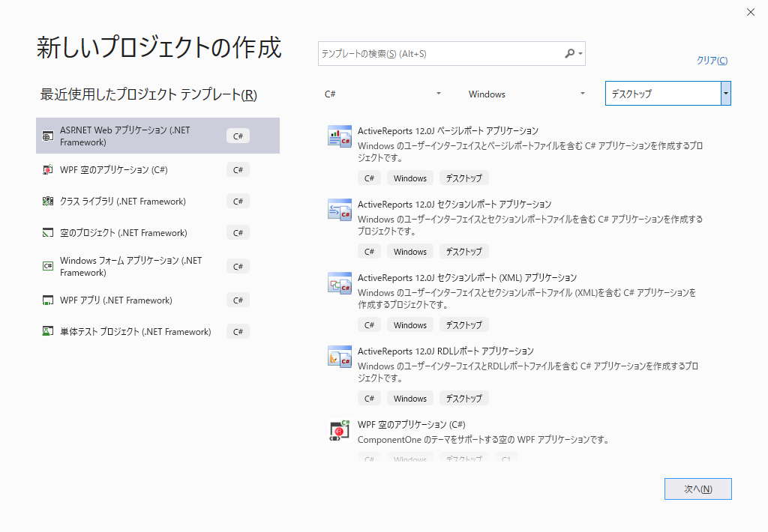This screenshot has width=768, height=532.
Task: Click ComponentOne のテーマ description text
Action: coord(484,440)
